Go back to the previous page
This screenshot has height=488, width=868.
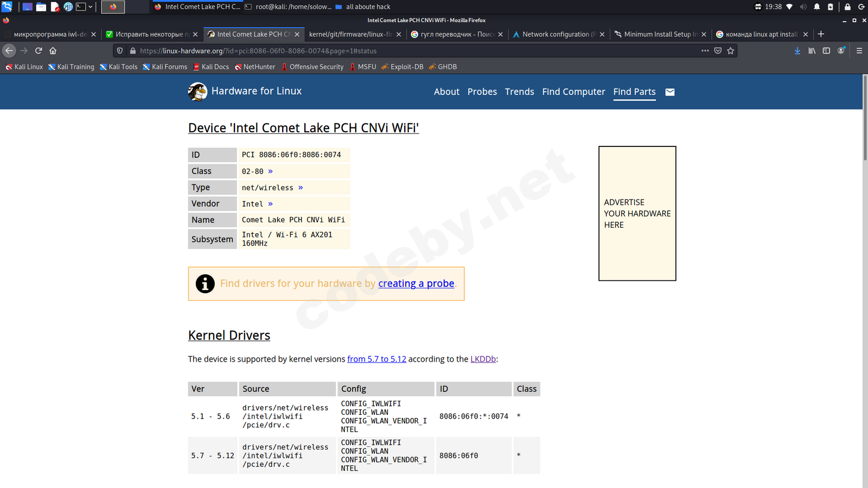click(x=9, y=50)
